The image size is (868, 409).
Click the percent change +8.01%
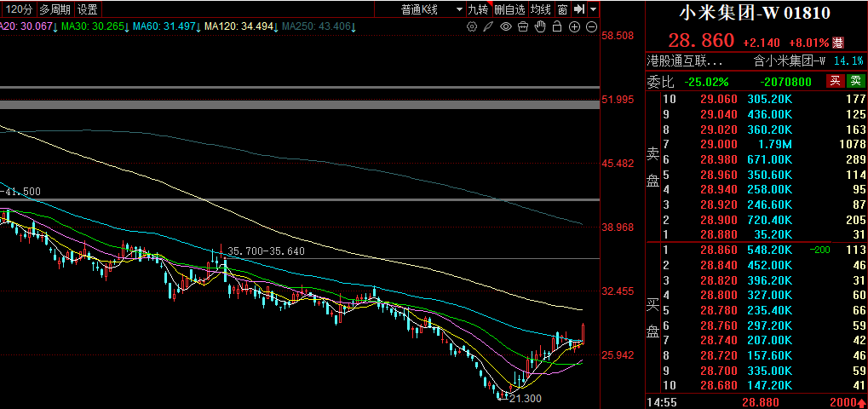coord(808,43)
